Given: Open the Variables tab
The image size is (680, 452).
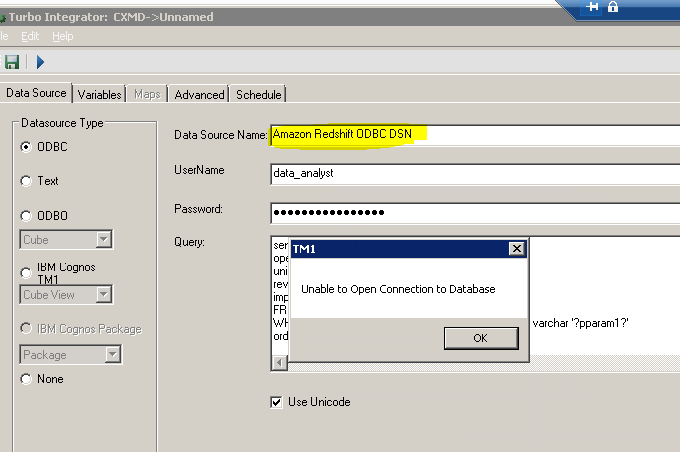Looking at the screenshot, I should (99, 95).
